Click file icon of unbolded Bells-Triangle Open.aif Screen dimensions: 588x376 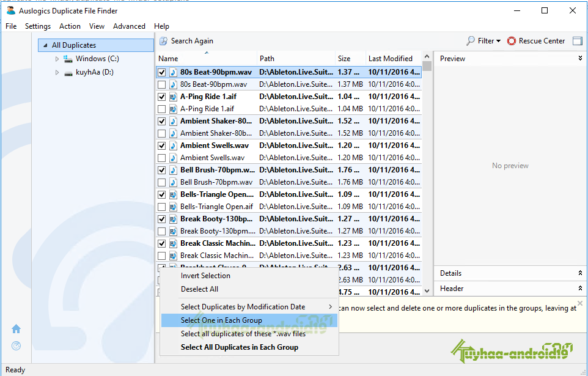point(173,207)
